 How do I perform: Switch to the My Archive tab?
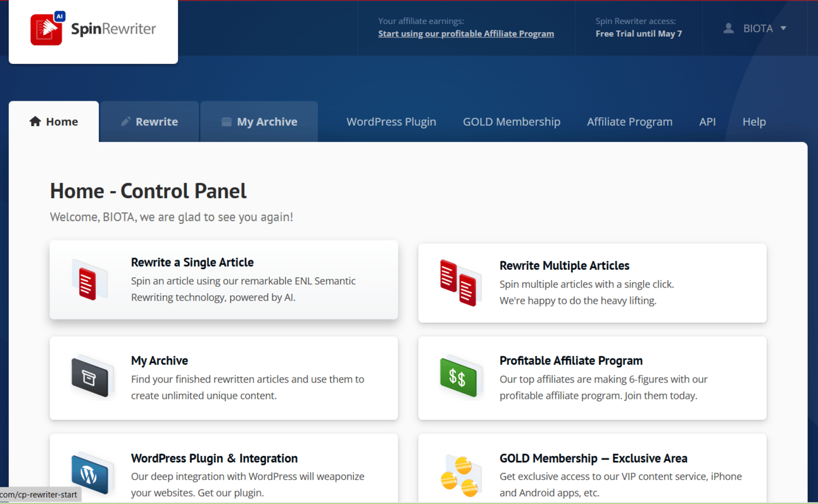point(259,122)
